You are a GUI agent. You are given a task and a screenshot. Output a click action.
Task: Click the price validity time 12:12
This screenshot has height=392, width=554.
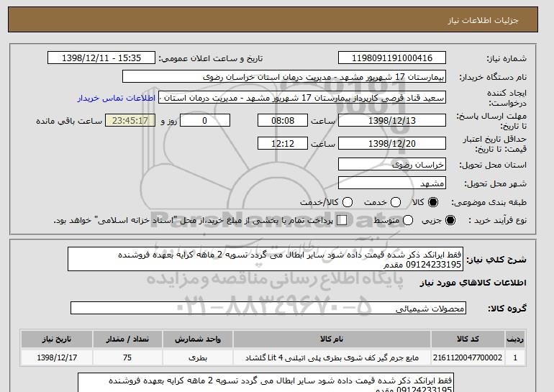[x=283, y=143]
